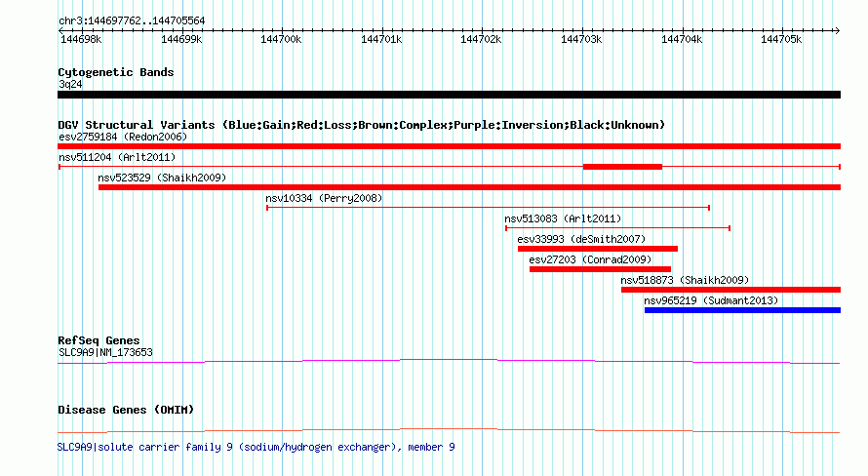Click the 144702k ruler tick label

(x=481, y=39)
